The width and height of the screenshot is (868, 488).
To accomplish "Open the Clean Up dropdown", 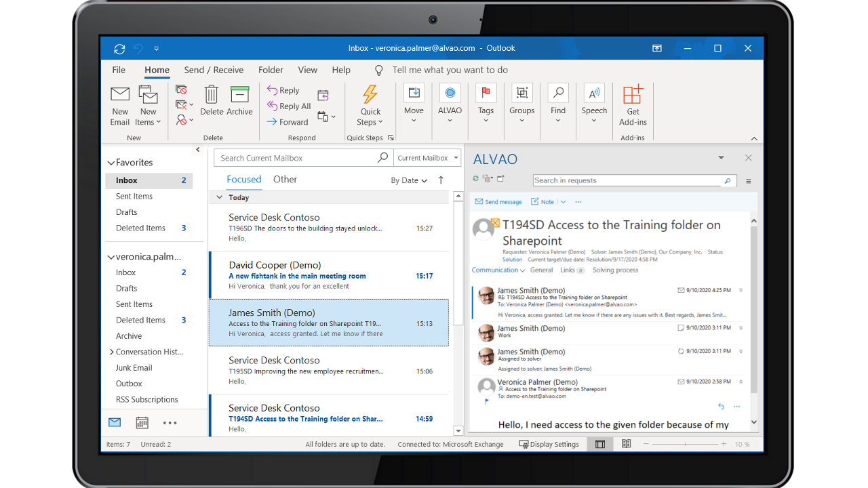I will point(184,105).
